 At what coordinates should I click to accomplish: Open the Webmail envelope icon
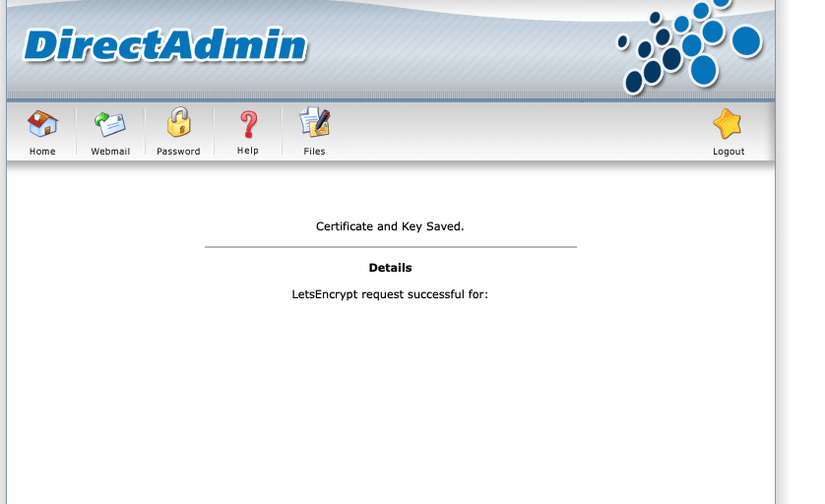[110, 124]
